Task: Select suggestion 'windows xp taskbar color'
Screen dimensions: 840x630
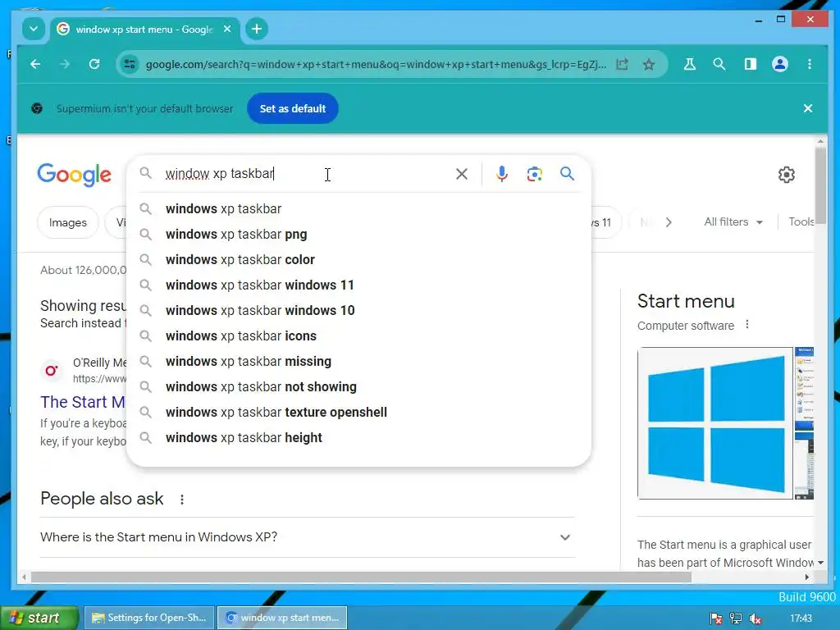Action: [359, 260]
